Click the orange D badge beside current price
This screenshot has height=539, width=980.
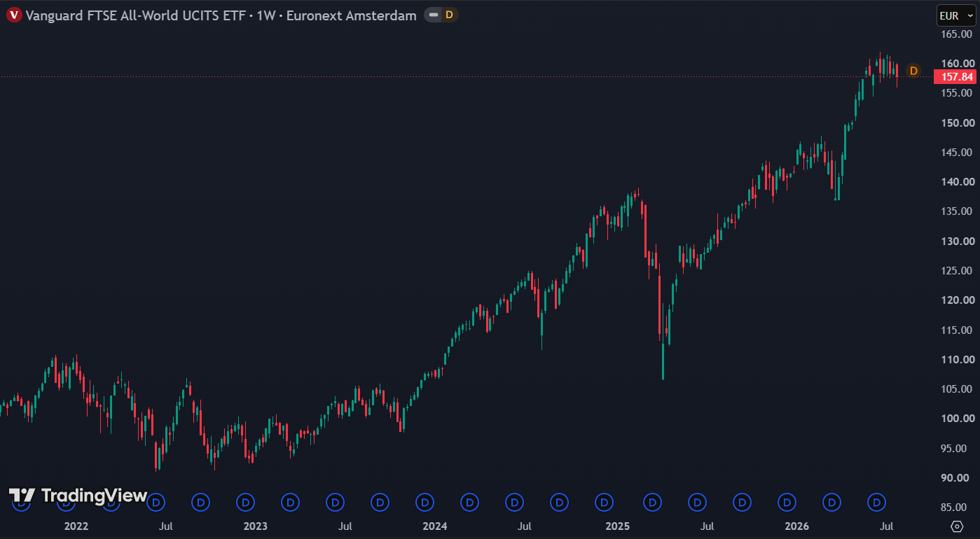tap(913, 71)
